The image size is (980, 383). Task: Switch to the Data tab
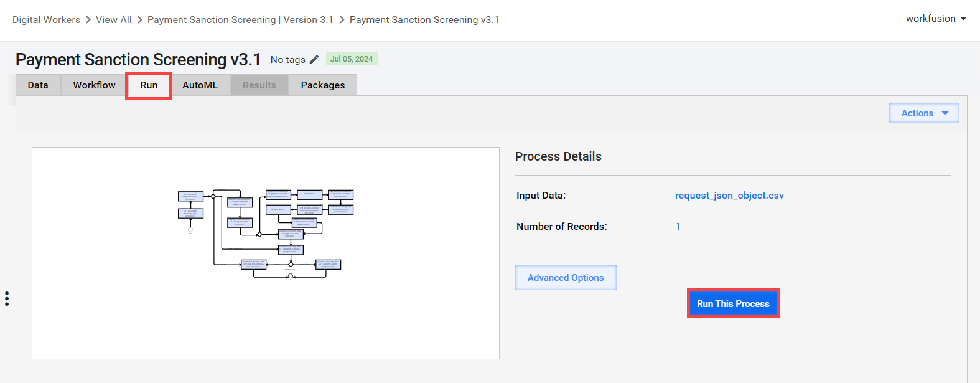pyautogui.click(x=38, y=85)
